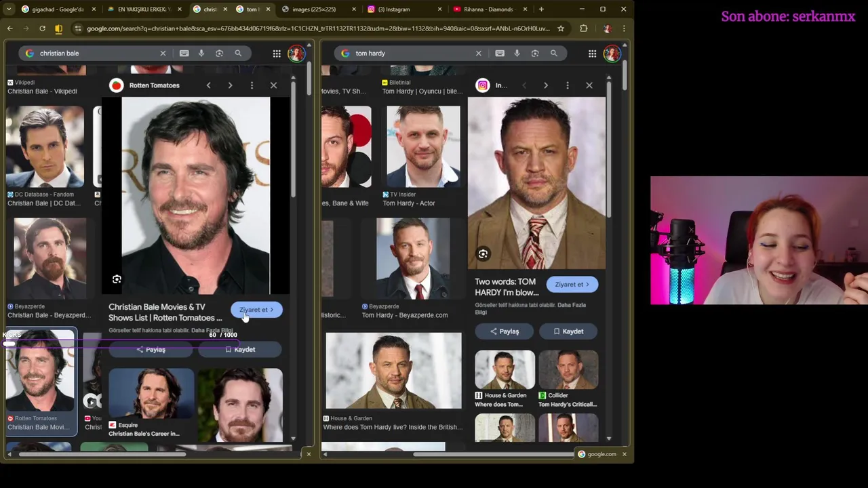Close the google.com popup at bottom right
868x488 pixels.
624,454
